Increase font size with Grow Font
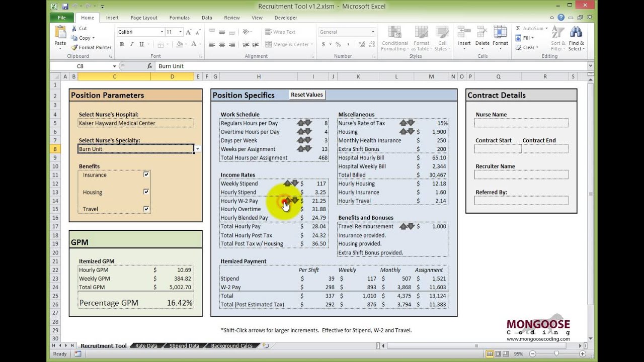The width and height of the screenshot is (644, 362). pyautogui.click(x=189, y=32)
